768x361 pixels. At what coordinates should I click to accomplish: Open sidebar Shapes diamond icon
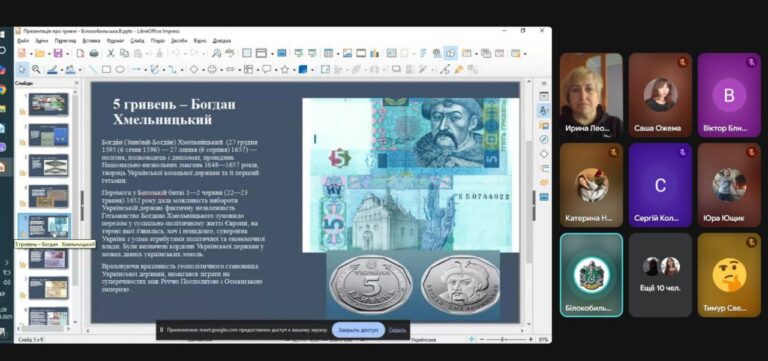[544, 154]
